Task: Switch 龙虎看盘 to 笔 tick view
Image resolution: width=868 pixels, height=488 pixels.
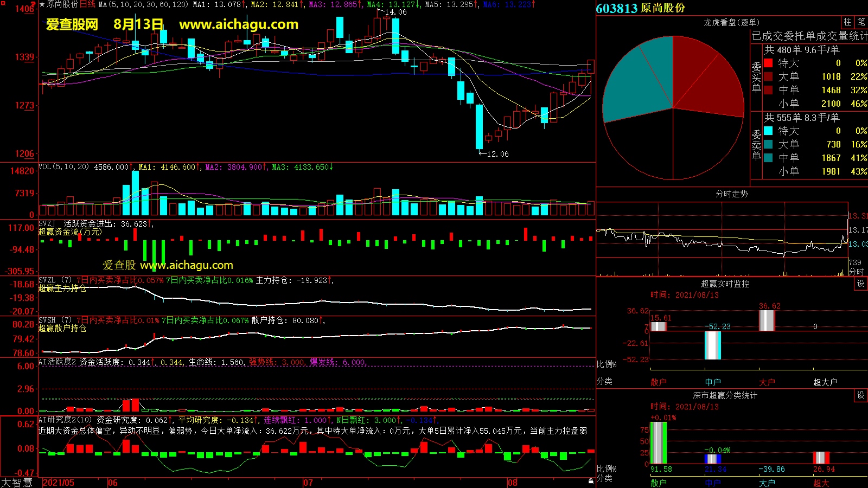Action: 861,22
